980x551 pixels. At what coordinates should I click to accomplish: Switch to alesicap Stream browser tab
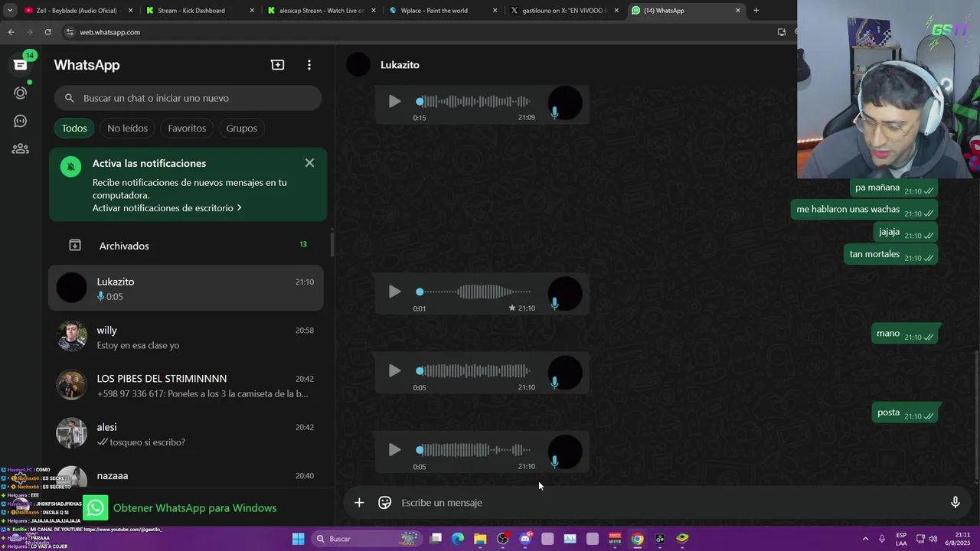(322, 11)
